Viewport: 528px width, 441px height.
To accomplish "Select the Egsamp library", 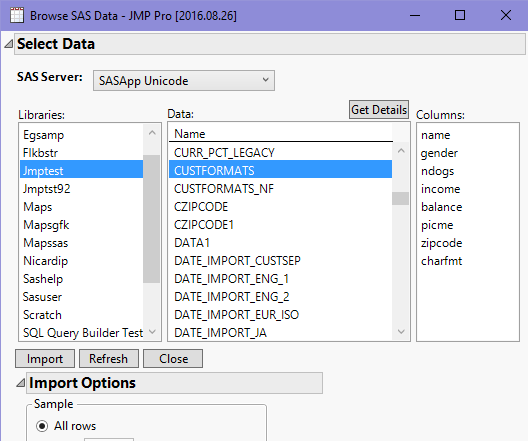I will click(81, 135).
